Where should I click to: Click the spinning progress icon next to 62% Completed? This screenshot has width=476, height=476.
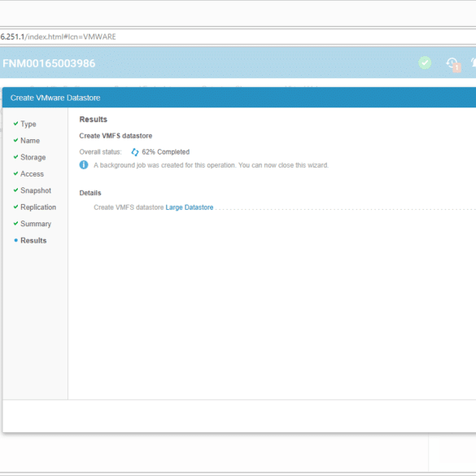tap(135, 152)
